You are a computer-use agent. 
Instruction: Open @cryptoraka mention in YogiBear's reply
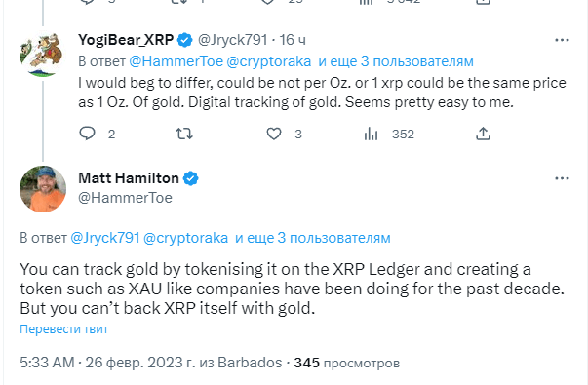[x=268, y=61]
